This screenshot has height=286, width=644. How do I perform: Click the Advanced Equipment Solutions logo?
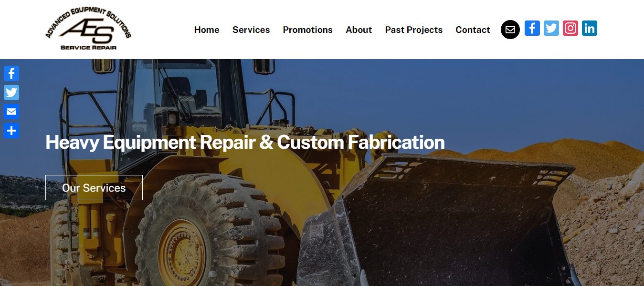[88, 29]
